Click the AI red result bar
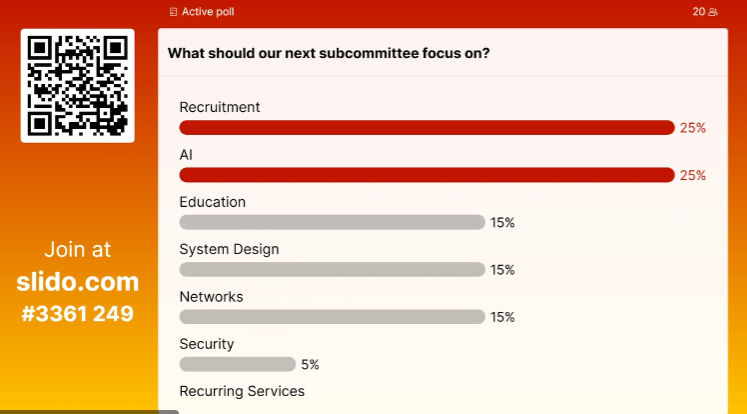 [x=427, y=175]
